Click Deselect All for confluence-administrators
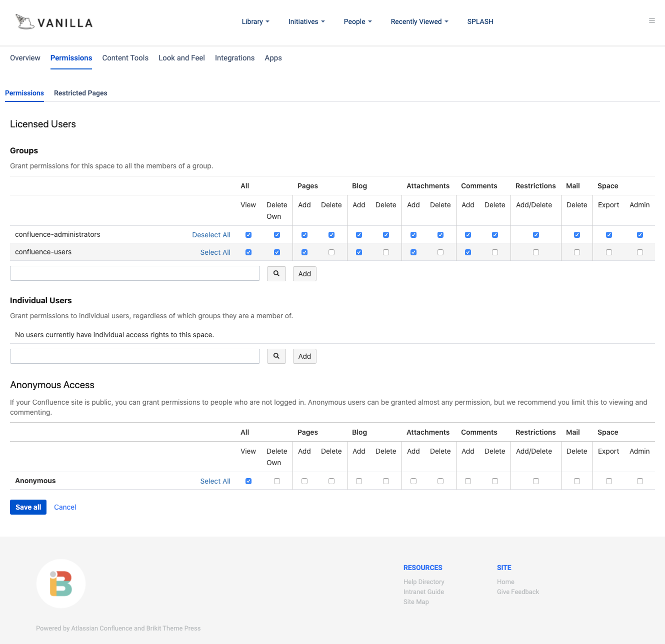The height and width of the screenshot is (644, 665). pos(211,235)
